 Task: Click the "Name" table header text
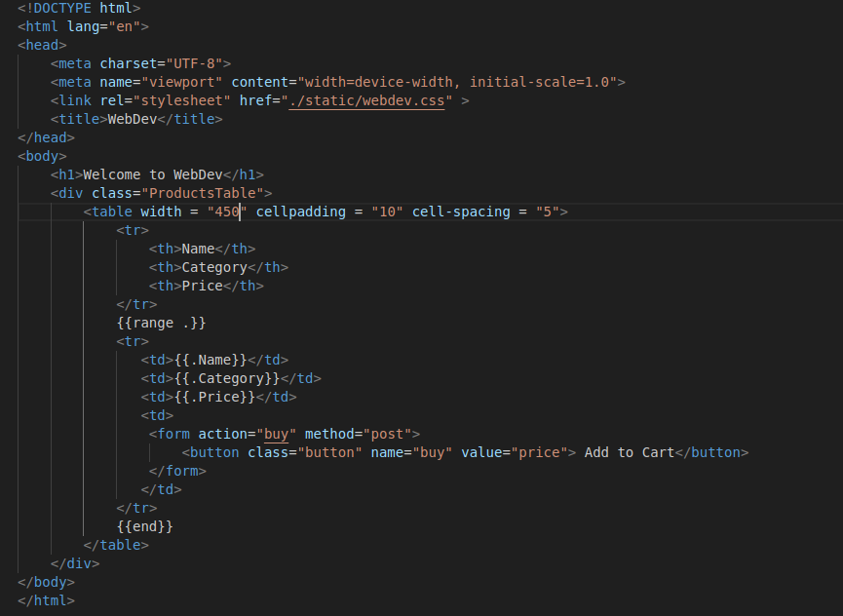(x=199, y=249)
